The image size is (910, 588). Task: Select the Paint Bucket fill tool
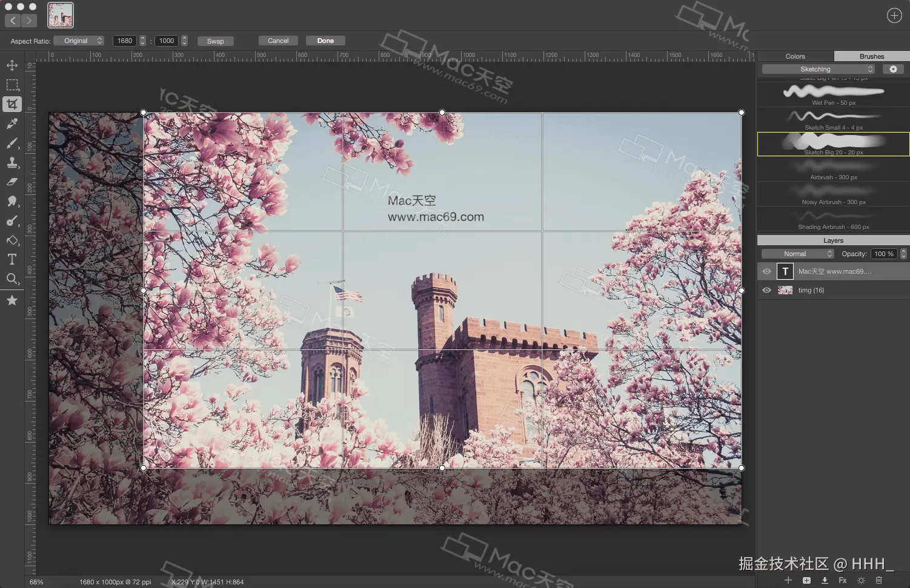click(x=12, y=240)
